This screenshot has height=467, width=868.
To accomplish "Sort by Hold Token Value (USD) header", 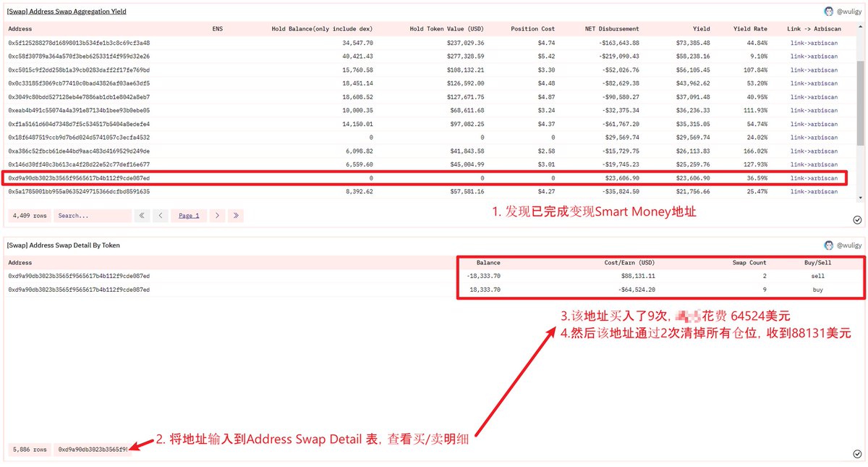I will point(447,29).
